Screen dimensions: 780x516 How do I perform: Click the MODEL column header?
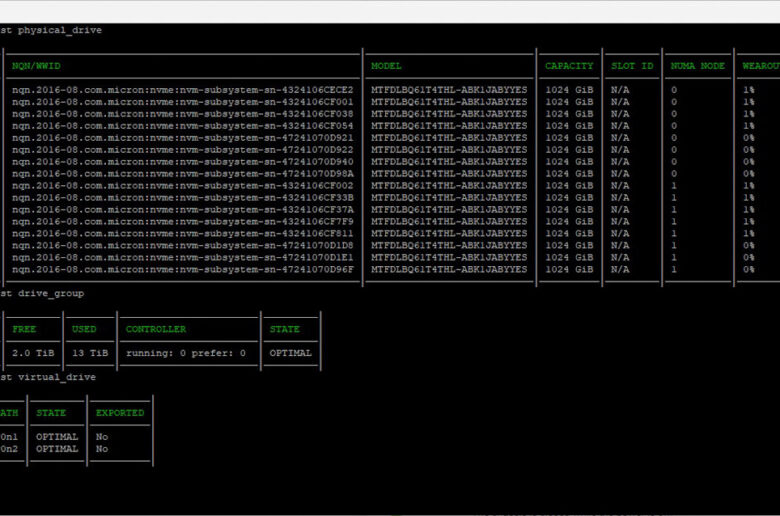[x=386, y=66]
